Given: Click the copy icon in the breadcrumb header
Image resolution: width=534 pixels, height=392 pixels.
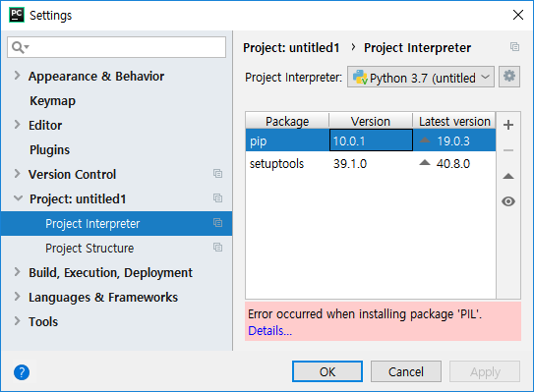Looking at the screenshot, I should pyautogui.click(x=514, y=46).
